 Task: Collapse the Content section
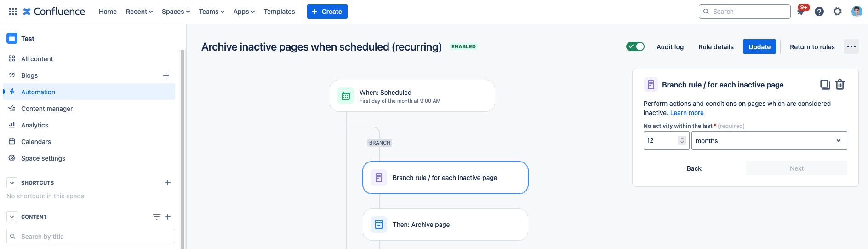click(12, 217)
